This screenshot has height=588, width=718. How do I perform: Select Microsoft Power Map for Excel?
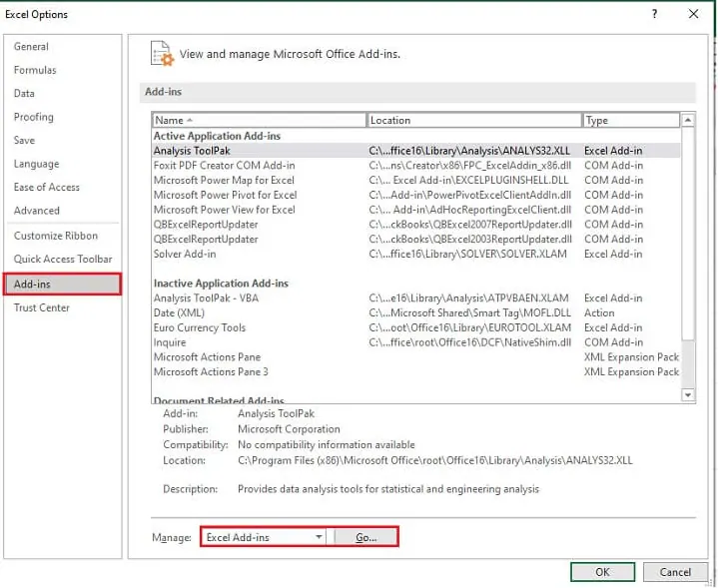[415, 180]
